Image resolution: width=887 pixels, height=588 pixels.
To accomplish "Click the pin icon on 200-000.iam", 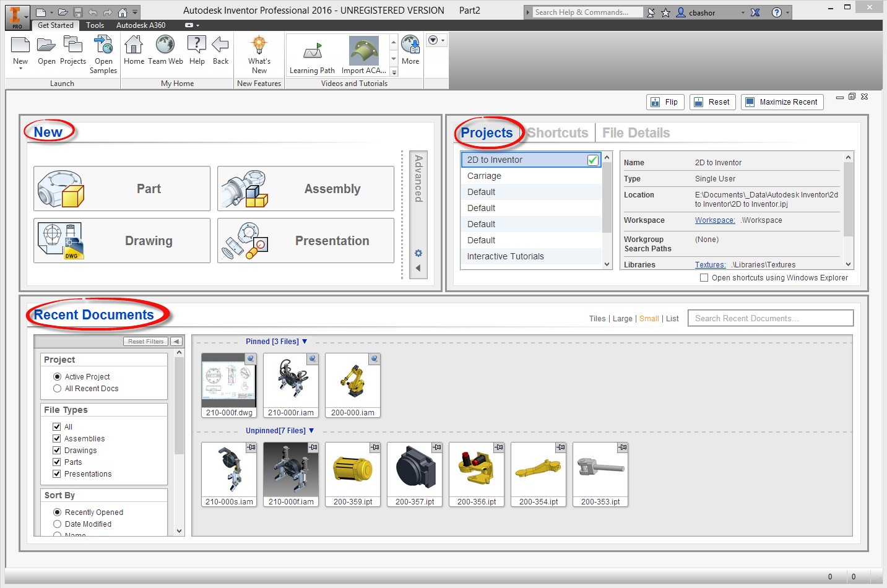I will pyautogui.click(x=374, y=358).
